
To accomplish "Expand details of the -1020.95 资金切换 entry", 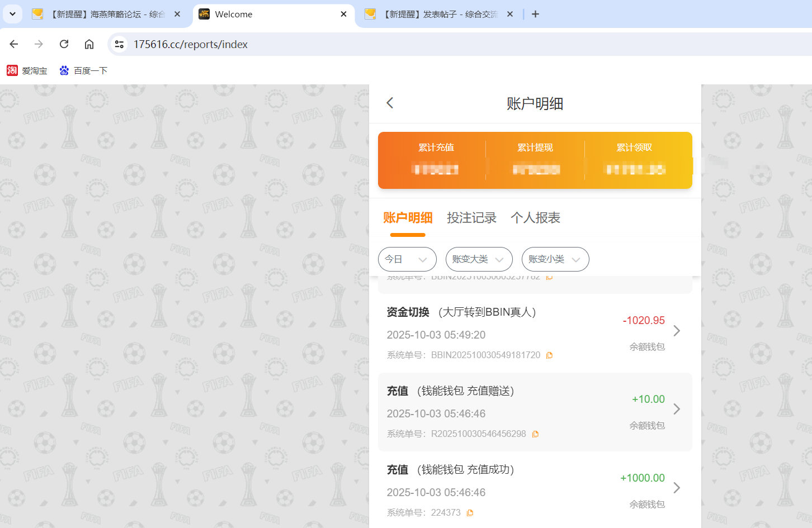I will click(x=677, y=331).
